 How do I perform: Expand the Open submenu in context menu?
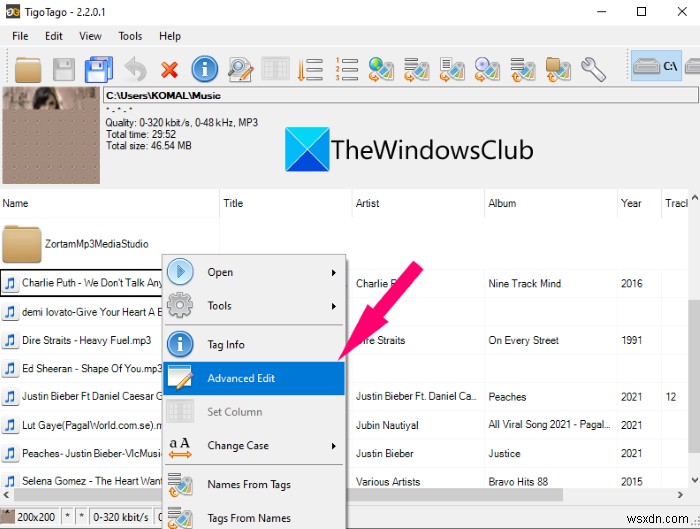[254, 272]
